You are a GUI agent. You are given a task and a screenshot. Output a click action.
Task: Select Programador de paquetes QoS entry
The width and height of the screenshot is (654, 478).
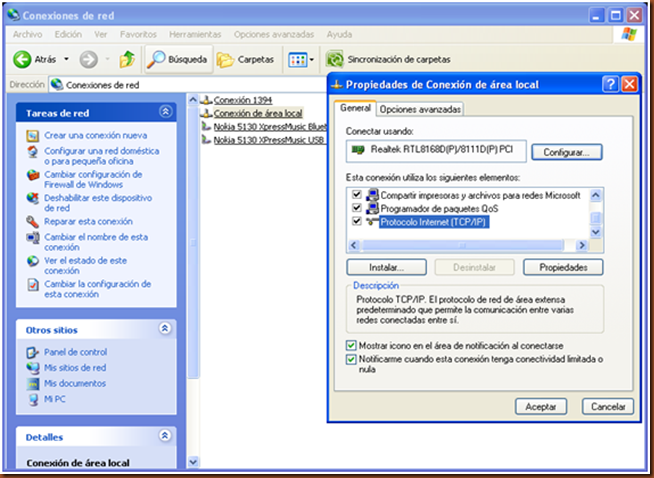tap(439, 208)
